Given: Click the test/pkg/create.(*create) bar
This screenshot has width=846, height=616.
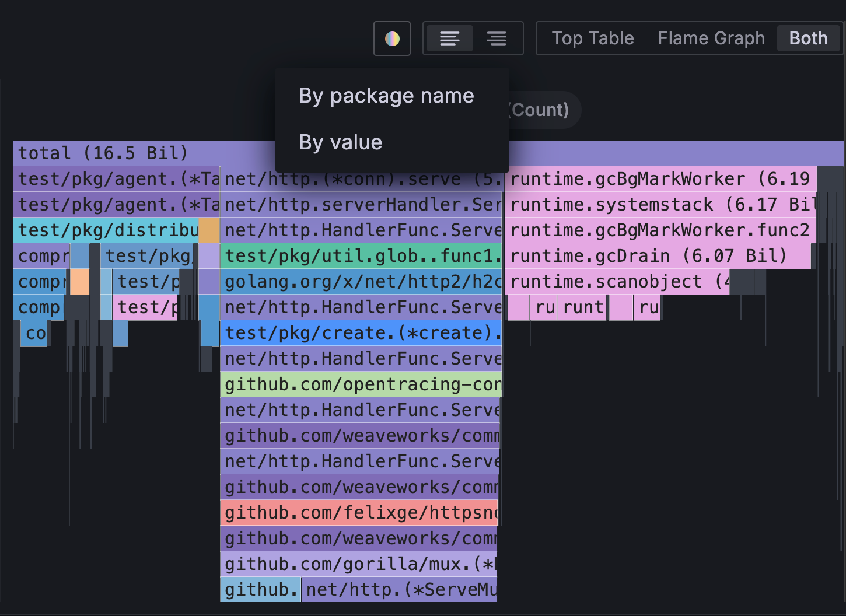Looking at the screenshot, I should tap(362, 333).
